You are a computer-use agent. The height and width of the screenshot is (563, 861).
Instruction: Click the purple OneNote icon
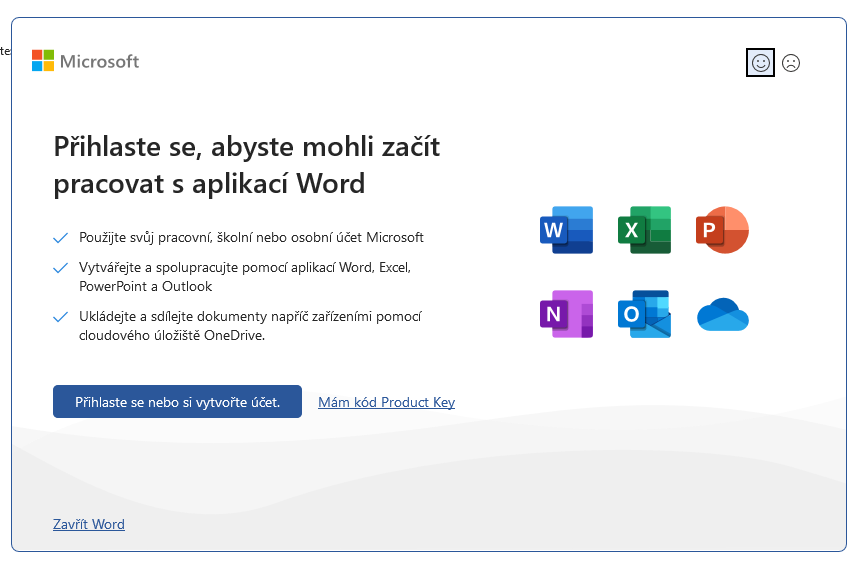(565, 314)
